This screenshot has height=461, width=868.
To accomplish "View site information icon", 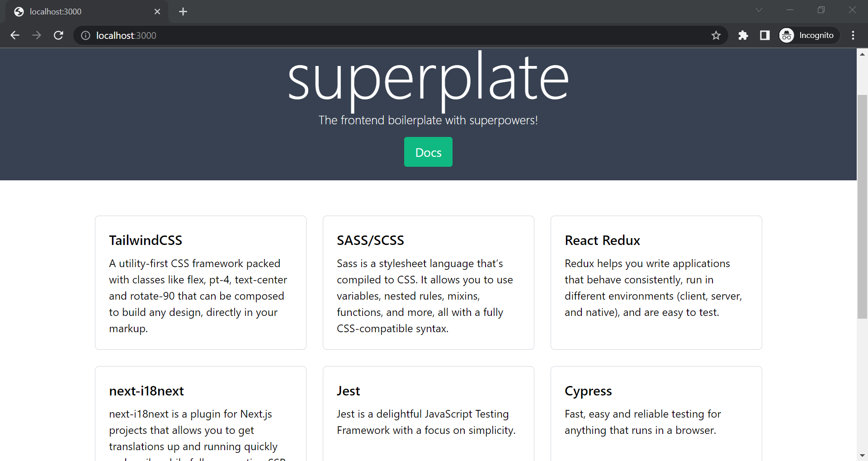I will (85, 35).
